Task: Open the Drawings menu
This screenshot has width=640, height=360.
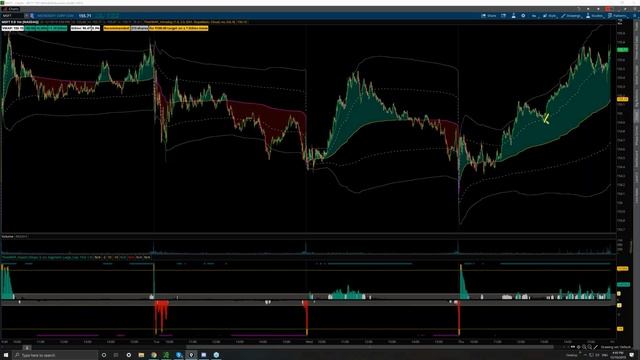Action: (x=571, y=16)
